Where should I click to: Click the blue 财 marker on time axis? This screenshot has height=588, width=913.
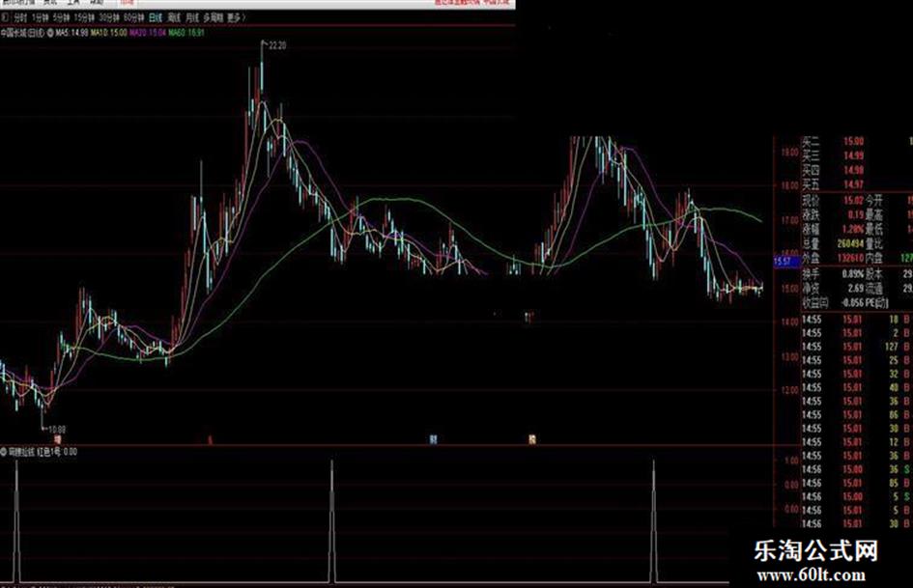click(433, 439)
